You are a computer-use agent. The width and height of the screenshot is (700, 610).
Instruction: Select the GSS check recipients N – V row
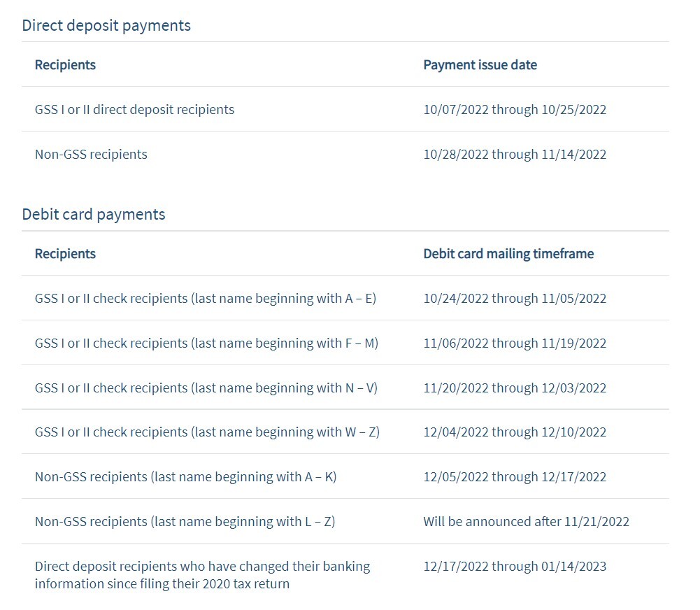coord(206,388)
